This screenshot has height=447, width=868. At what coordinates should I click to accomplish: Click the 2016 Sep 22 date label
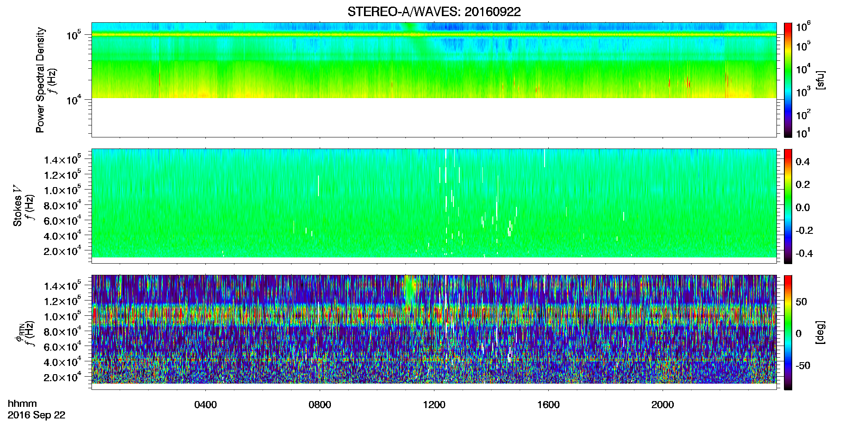click(36, 415)
